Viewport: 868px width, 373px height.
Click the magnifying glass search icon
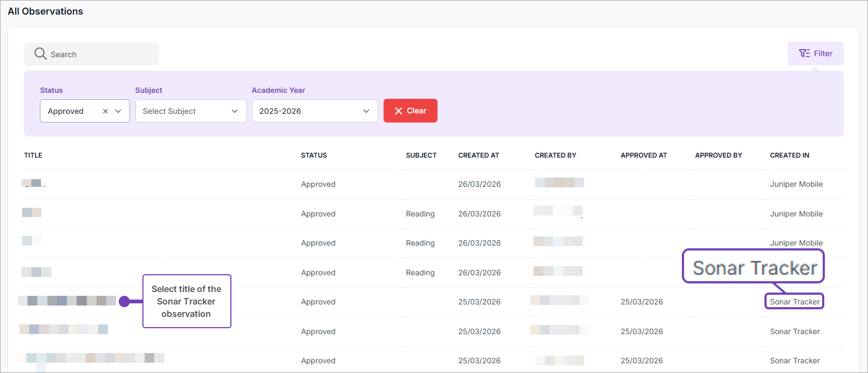coord(40,54)
